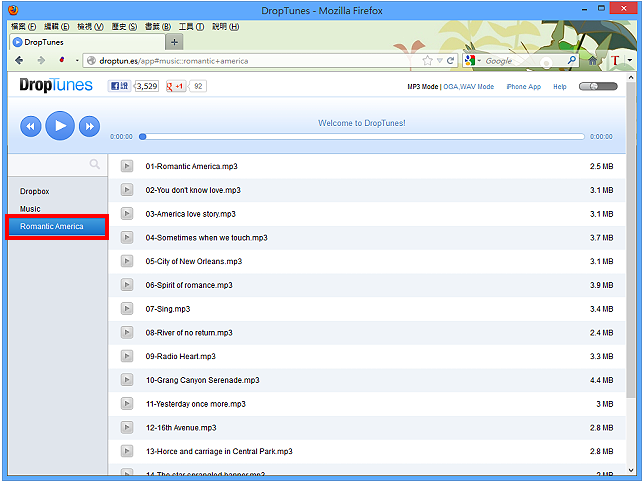Click the search magnifier in Google box
644x485 pixels.
pyautogui.click(x=572, y=60)
